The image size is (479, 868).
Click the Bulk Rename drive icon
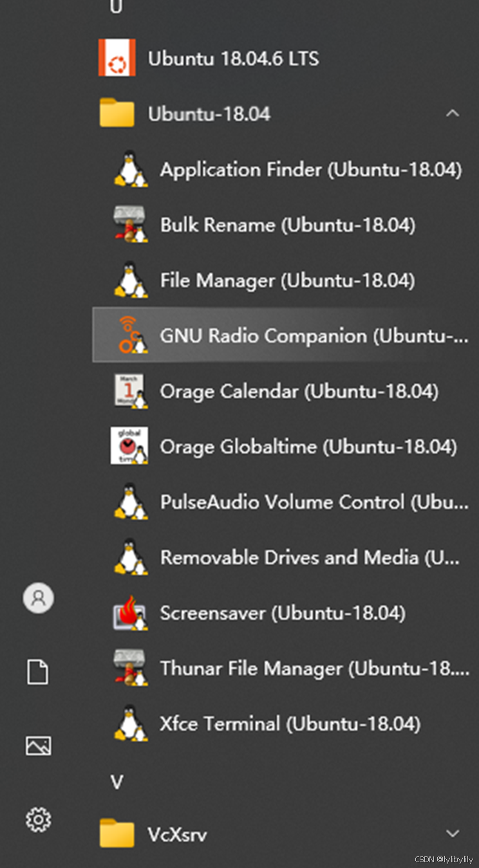(x=131, y=225)
